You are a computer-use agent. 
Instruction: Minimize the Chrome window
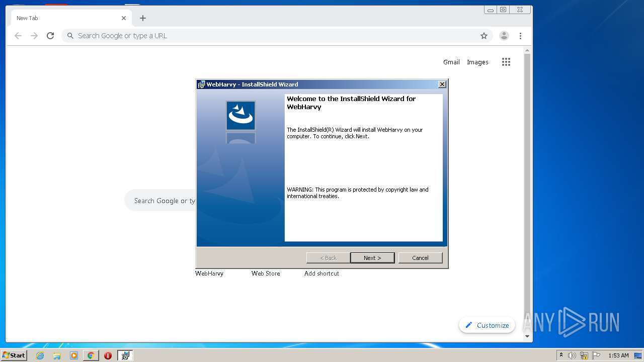pyautogui.click(x=491, y=10)
